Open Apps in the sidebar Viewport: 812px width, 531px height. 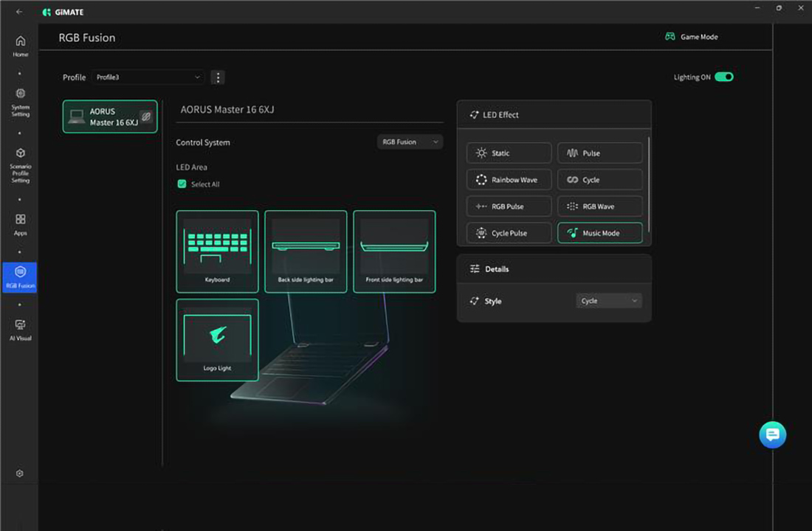click(x=20, y=225)
